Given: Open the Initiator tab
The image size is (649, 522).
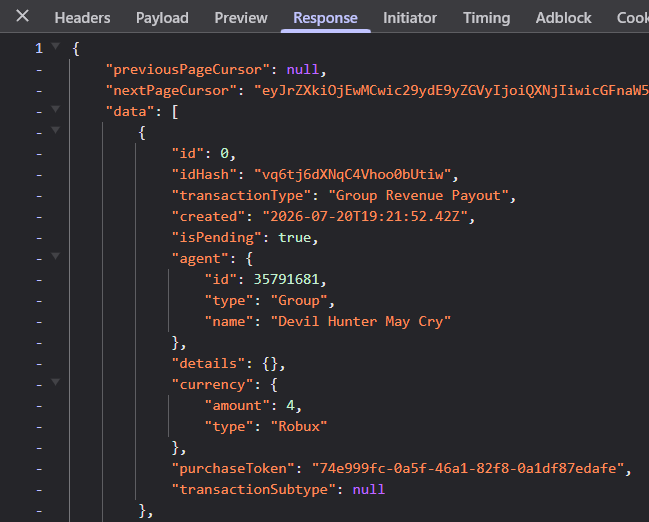Looking at the screenshot, I should click(410, 18).
